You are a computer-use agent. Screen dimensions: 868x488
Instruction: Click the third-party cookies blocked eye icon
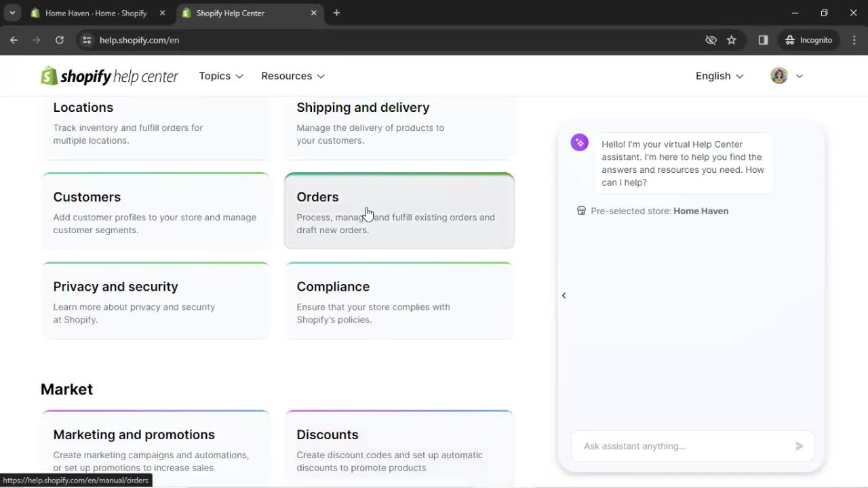(711, 40)
